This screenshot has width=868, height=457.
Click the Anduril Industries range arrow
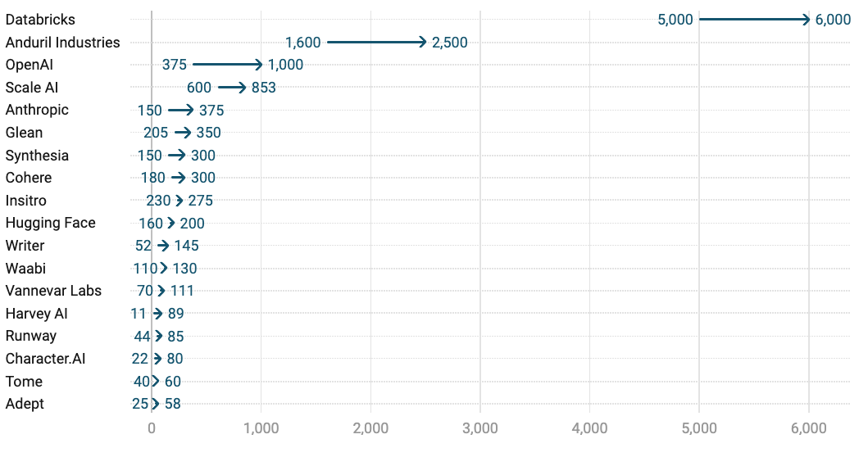(x=376, y=43)
